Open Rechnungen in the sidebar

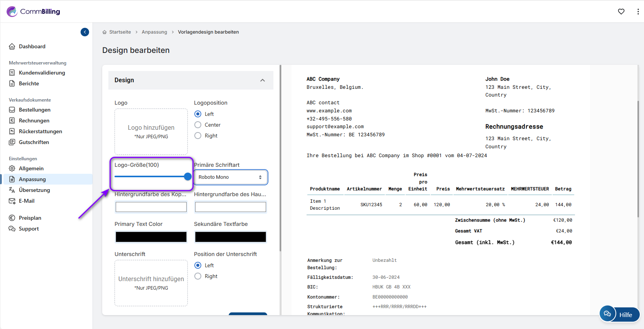point(34,120)
